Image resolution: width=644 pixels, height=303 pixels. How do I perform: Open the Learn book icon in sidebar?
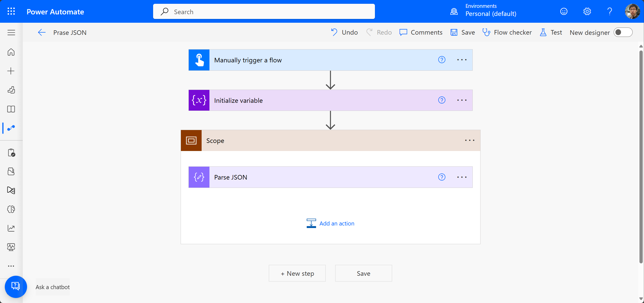[11, 109]
